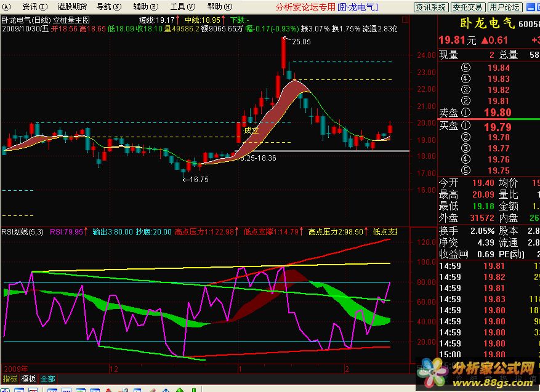Click the 均价 label in the quote panel
Viewport: 540px width, 392px height.
(x=509, y=183)
